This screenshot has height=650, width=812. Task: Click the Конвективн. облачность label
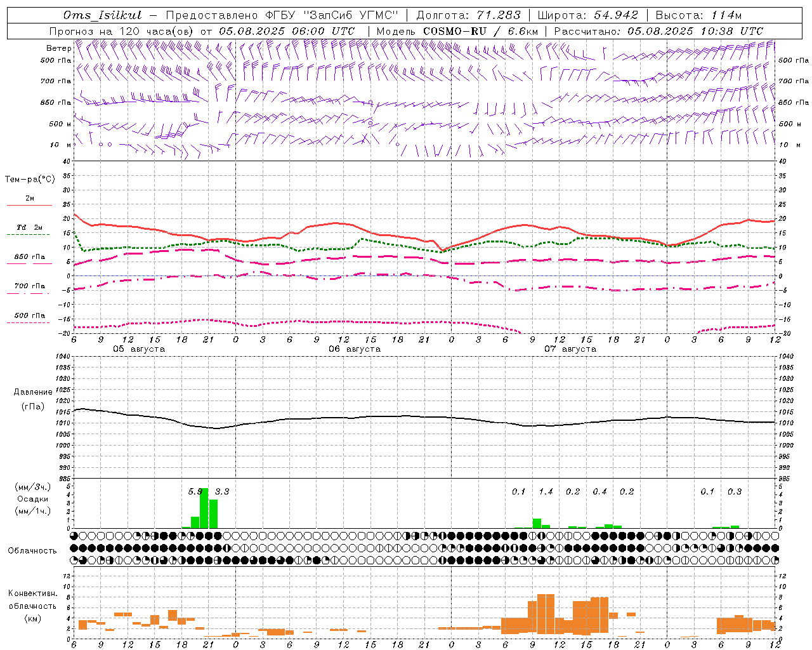pyautogui.click(x=33, y=600)
